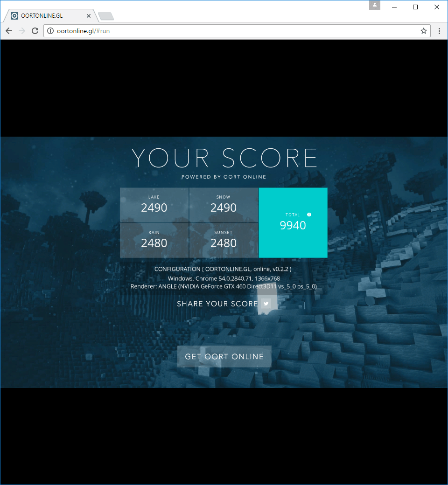The height and width of the screenshot is (485, 448).
Task: Click the browser back arrow
Action: coord(9,31)
